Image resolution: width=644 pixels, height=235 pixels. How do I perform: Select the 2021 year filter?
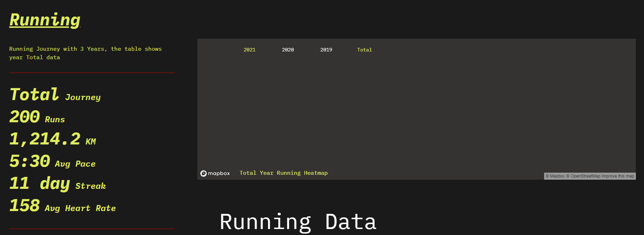[249, 50]
